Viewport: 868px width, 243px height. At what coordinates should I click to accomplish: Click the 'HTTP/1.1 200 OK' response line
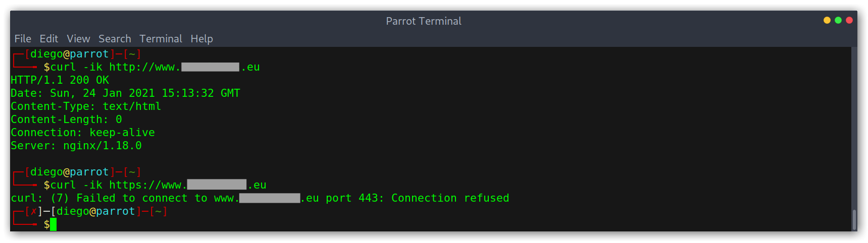point(60,80)
